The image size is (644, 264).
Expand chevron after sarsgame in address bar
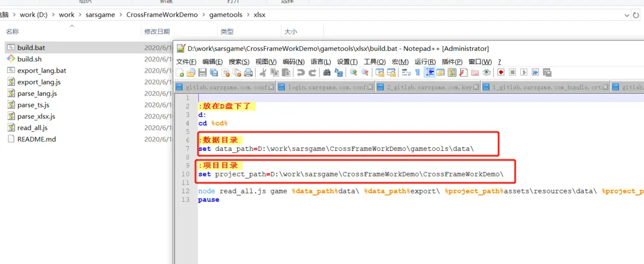click(120, 15)
